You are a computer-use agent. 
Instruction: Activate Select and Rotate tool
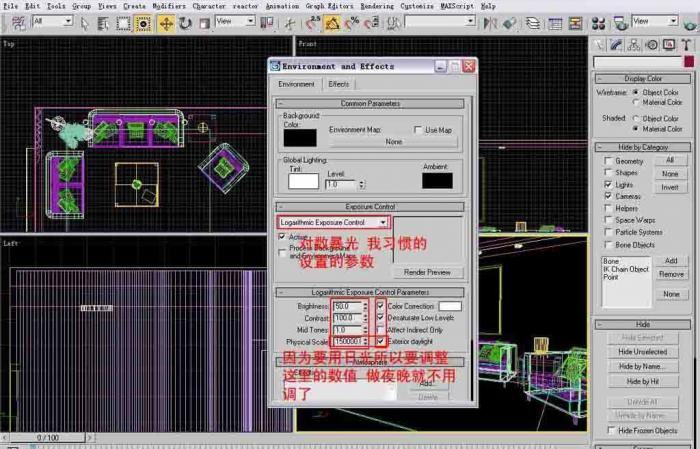185,23
